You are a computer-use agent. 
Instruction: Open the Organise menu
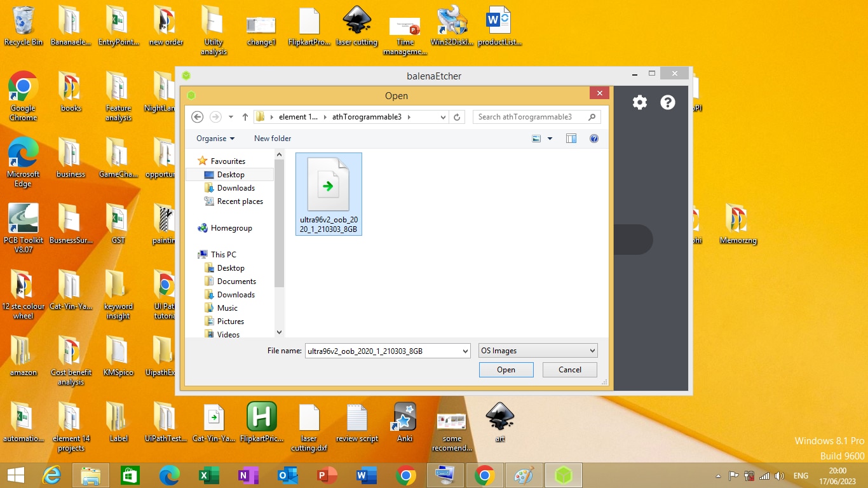(215, 139)
